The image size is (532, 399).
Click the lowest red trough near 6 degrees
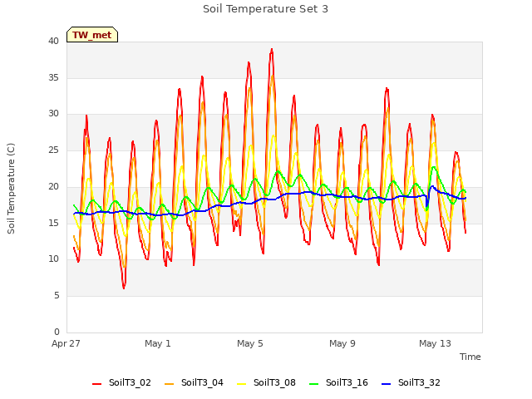pos(124,288)
